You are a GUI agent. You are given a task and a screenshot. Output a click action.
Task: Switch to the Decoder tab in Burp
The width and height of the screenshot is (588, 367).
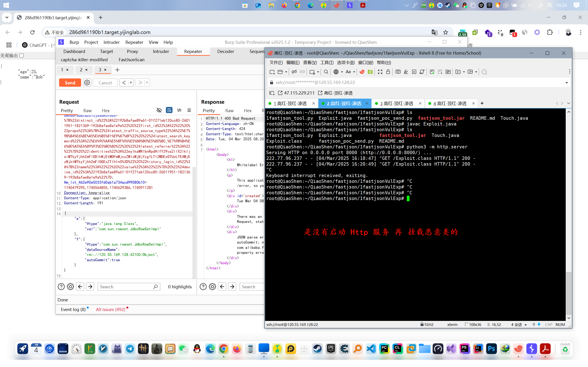point(226,51)
